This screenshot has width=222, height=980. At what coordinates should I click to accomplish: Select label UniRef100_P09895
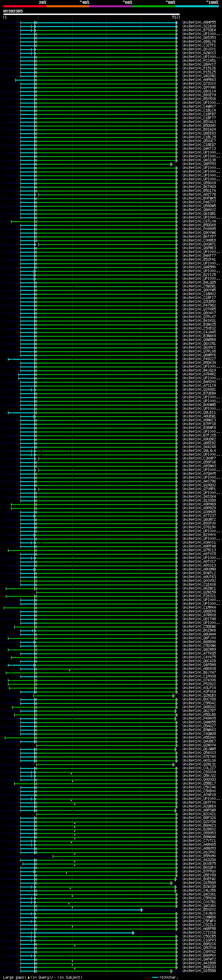coord(199,229)
